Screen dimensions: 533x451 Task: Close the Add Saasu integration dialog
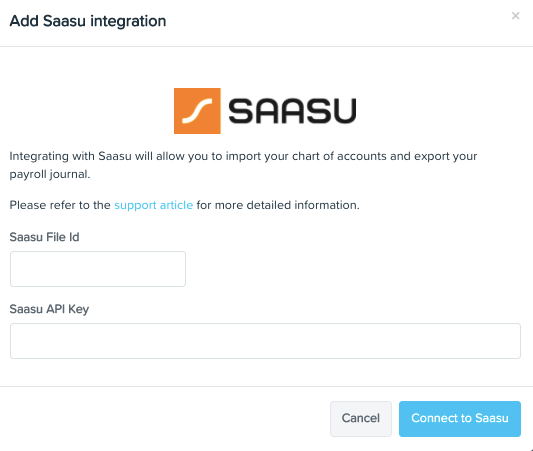515,16
